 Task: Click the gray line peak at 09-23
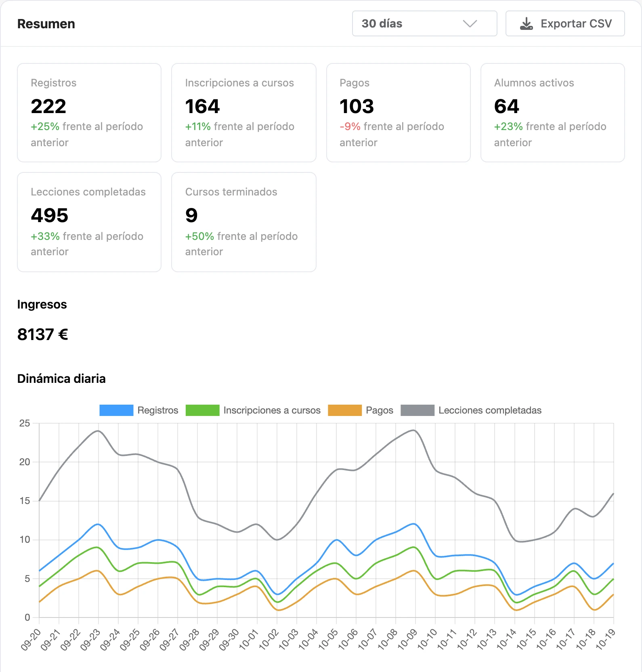[x=98, y=431]
